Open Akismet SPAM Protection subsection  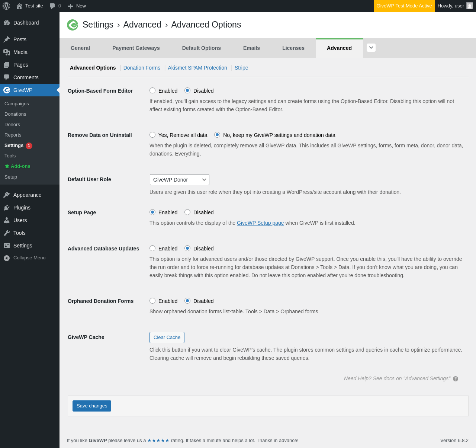tap(197, 68)
